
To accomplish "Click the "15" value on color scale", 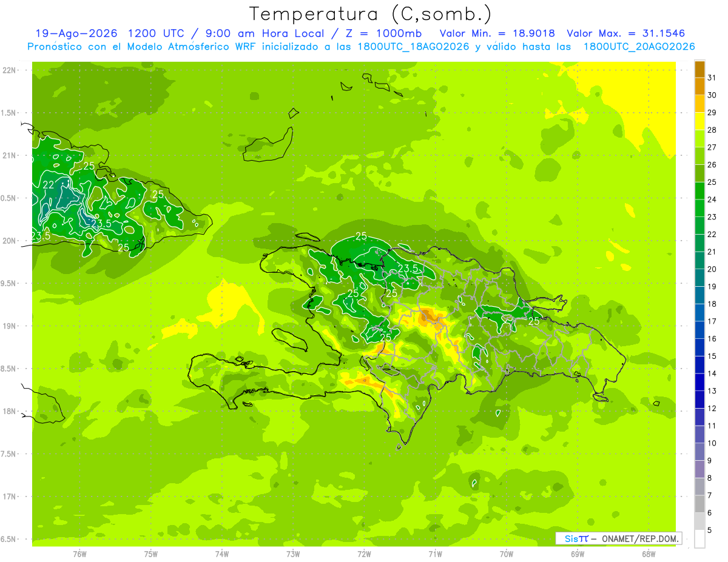I will click(x=712, y=356).
